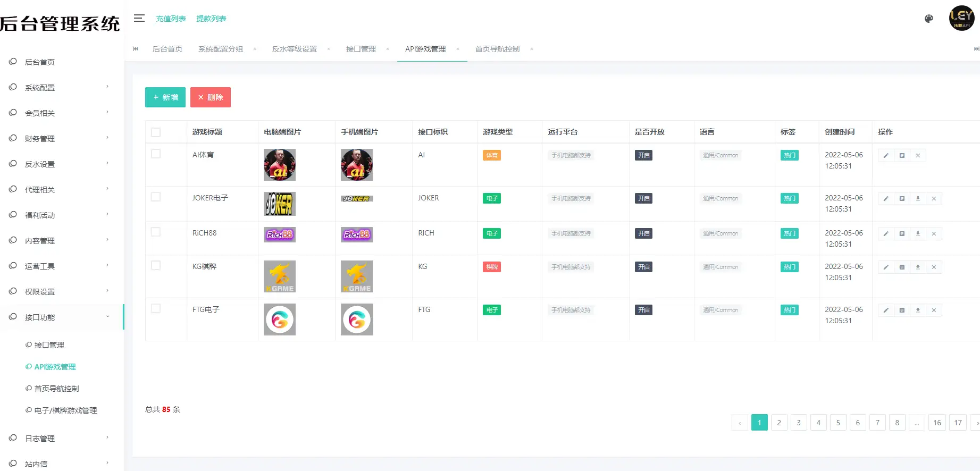This screenshot has height=471, width=980.
Task: Click the 后台首页 sidebar circle icon
Action: click(x=13, y=62)
